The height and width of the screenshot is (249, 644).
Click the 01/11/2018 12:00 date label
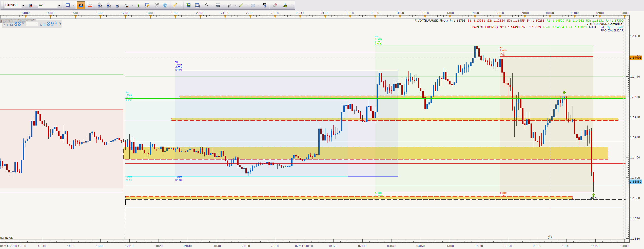click(13, 246)
